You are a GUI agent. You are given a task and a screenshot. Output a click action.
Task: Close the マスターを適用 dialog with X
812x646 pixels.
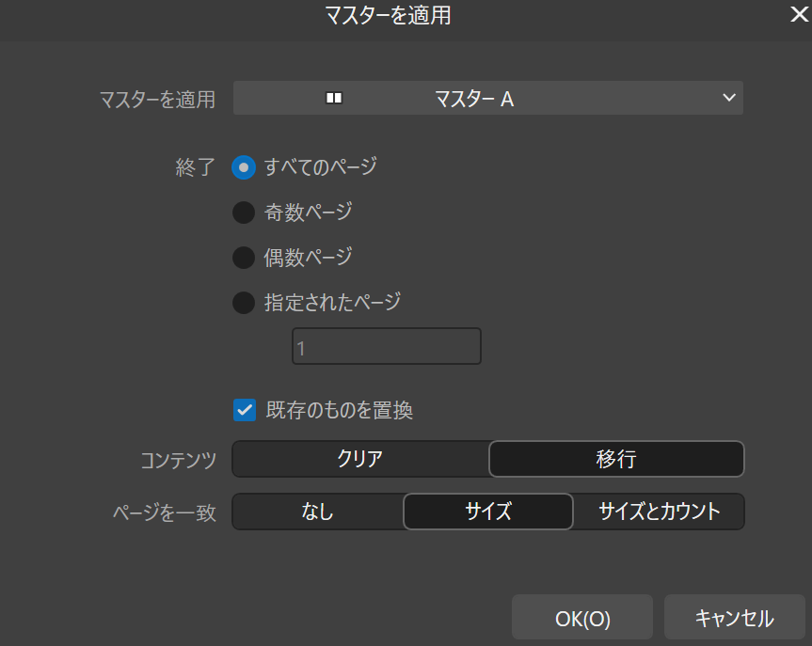[x=799, y=14]
